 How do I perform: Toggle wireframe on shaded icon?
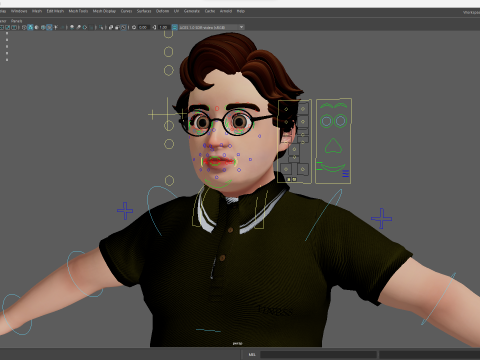(43, 27)
